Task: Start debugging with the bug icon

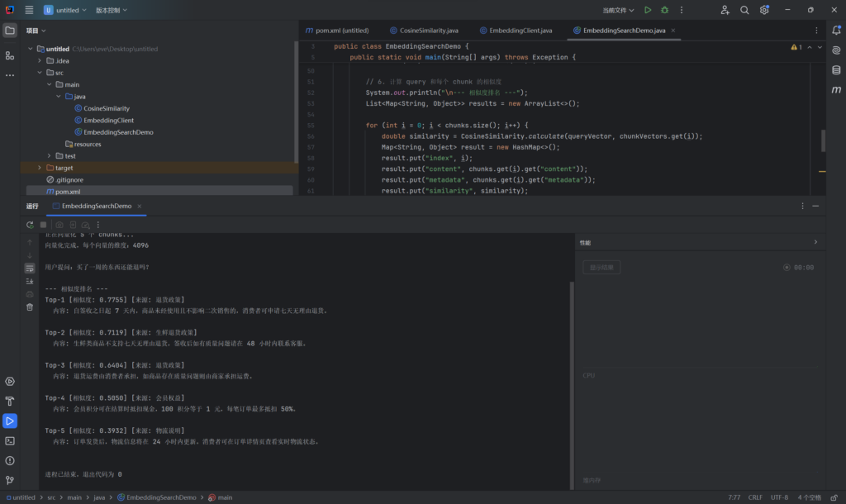Action: 664,10
